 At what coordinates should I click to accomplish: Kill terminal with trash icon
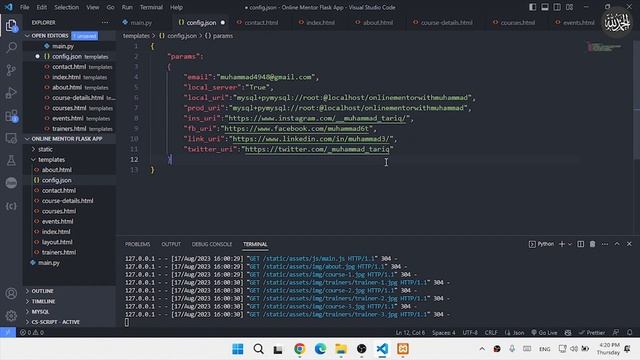tap(592, 244)
